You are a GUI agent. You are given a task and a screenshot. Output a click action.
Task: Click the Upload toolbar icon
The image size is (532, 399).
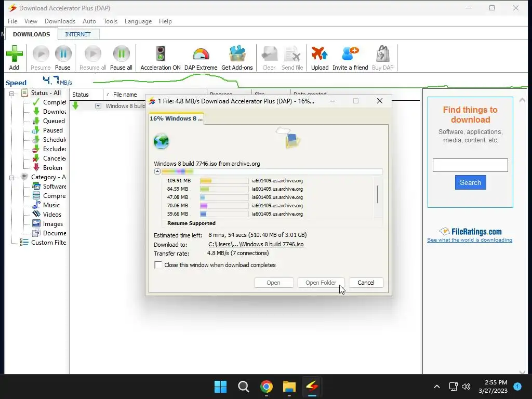pos(320,54)
